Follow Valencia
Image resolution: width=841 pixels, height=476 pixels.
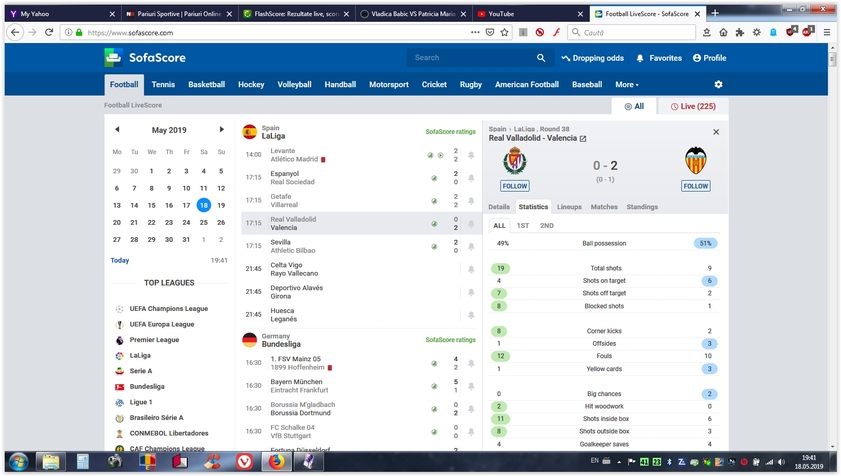(x=696, y=186)
